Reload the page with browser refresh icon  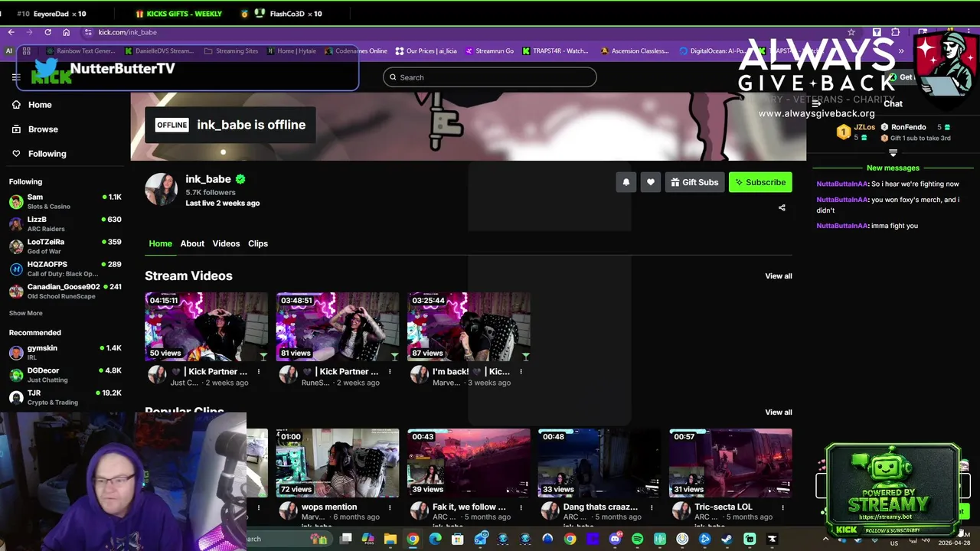coord(47,32)
